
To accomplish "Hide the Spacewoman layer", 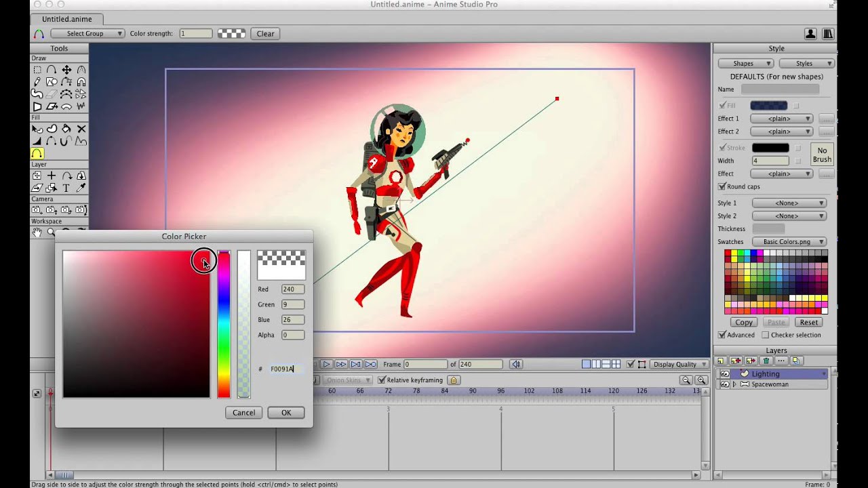I will click(x=725, y=384).
